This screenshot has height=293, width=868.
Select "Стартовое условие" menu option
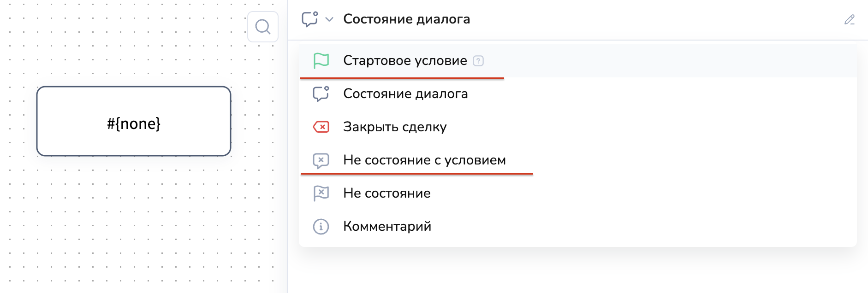[x=405, y=61]
